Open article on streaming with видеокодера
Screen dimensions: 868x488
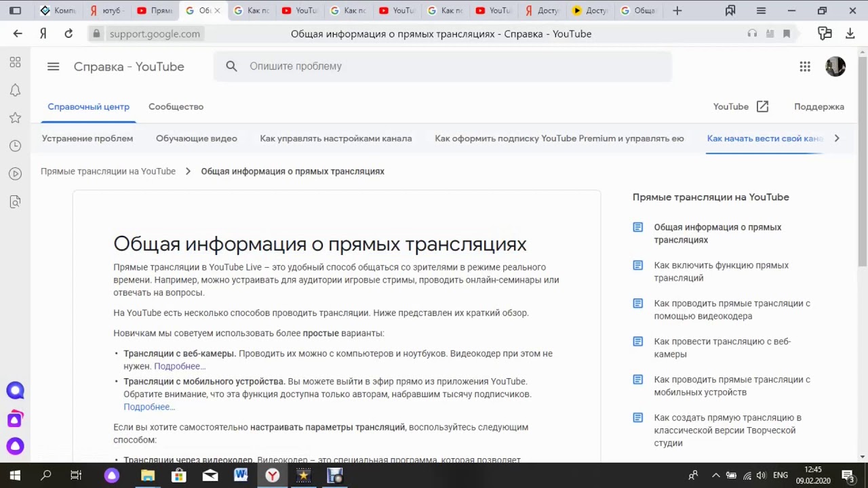coord(732,310)
